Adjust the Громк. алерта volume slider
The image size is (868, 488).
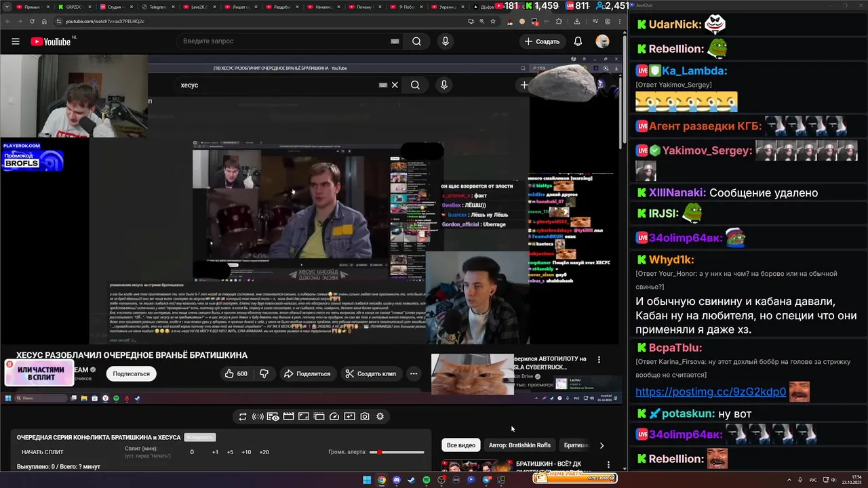click(397, 452)
